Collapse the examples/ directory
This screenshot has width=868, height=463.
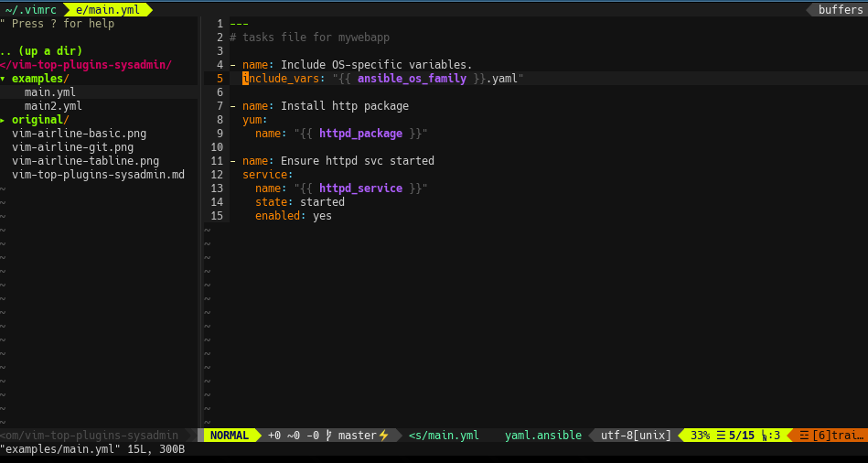39,79
